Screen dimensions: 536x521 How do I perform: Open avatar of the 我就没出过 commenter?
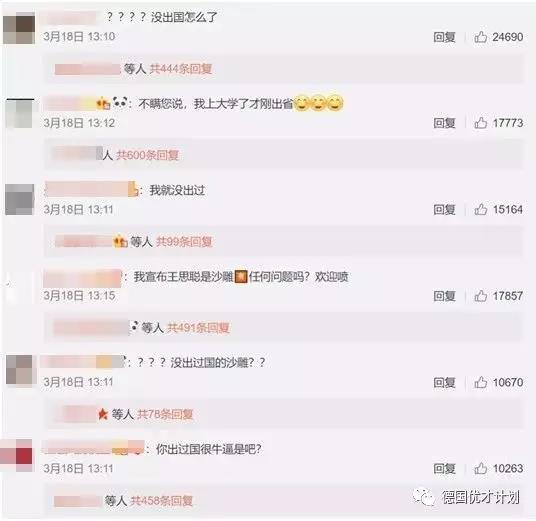(19, 200)
